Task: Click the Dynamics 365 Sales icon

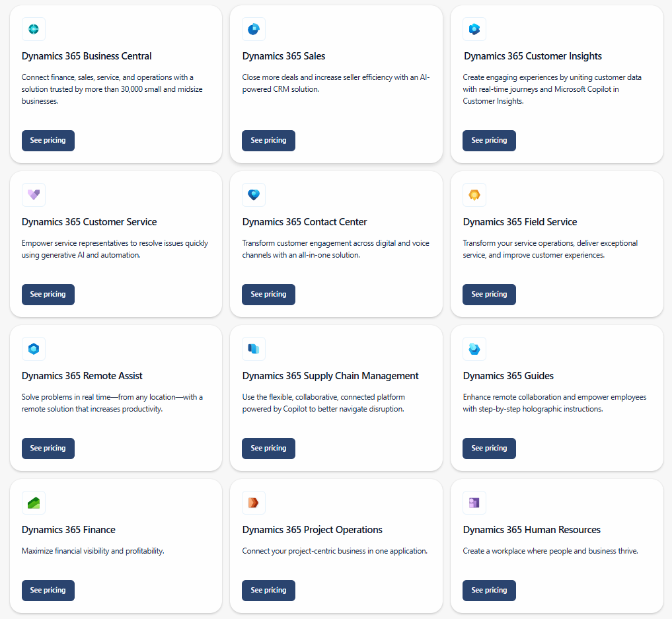Action: (x=254, y=29)
